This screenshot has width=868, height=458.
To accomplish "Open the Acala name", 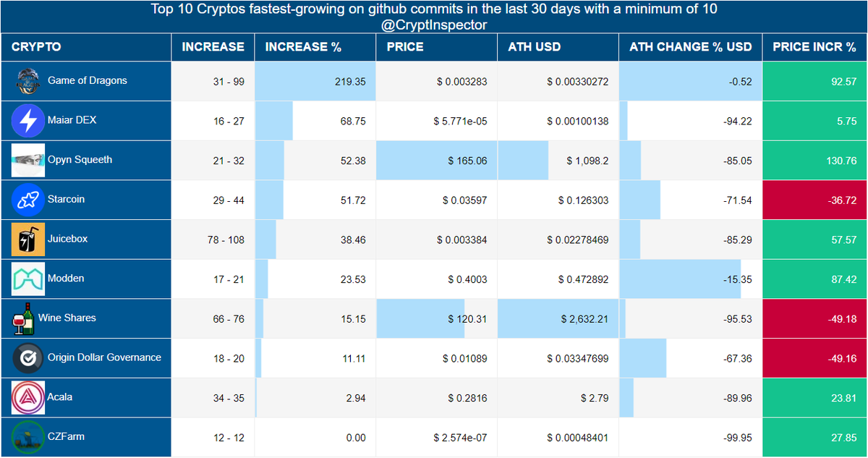I will click(x=60, y=397).
